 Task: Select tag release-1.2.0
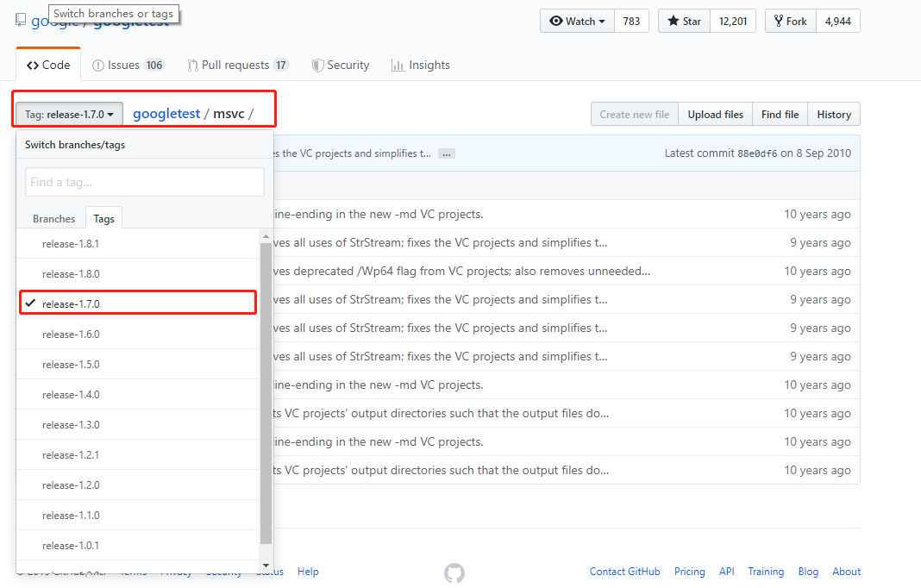(x=137, y=485)
